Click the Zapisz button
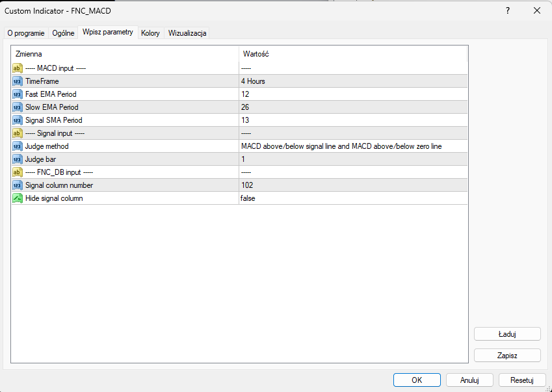This screenshot has height=392, width=552. (507, 355)
